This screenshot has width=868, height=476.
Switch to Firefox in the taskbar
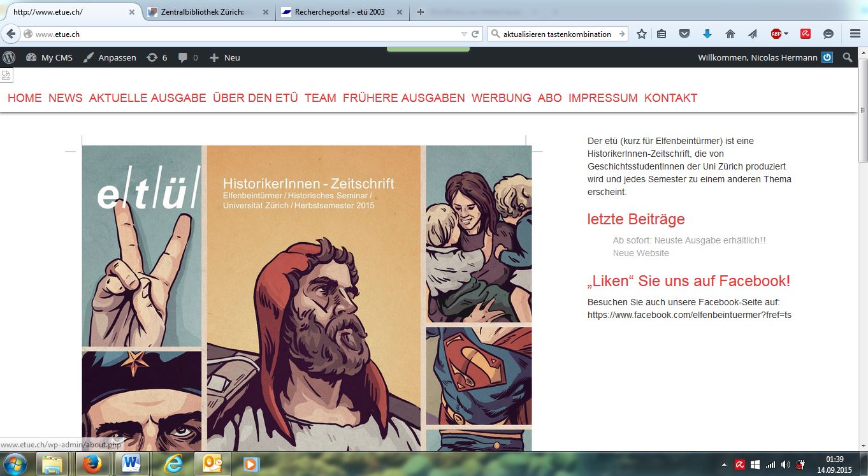pos(93,464)
